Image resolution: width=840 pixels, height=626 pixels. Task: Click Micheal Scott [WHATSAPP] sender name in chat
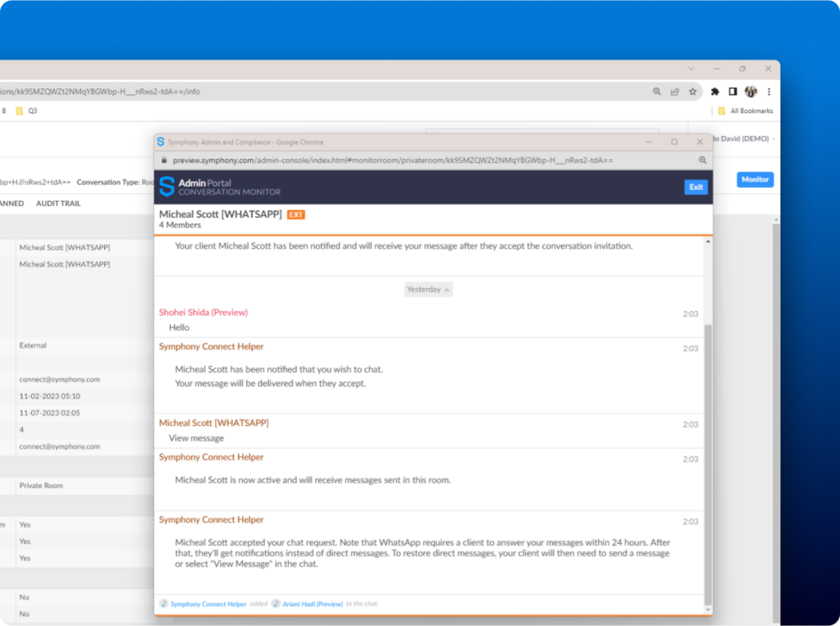click(214, 423)
